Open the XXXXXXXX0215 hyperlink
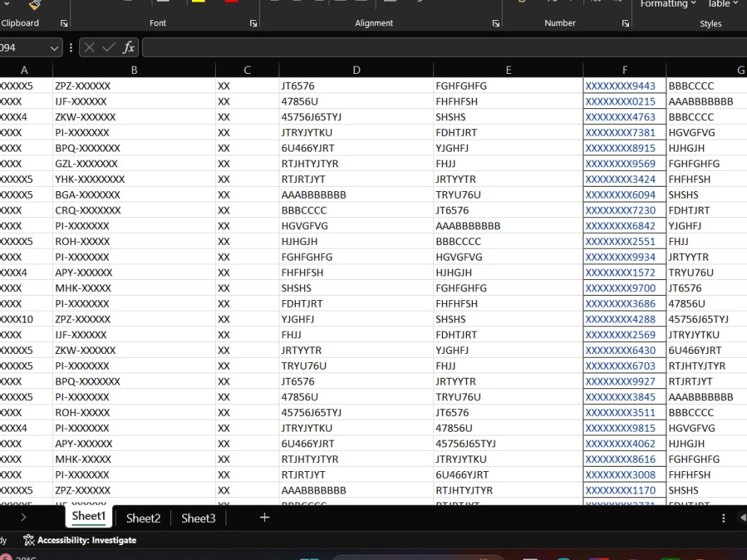Screen dimensions: 747x560 click(x=620, y=102)
